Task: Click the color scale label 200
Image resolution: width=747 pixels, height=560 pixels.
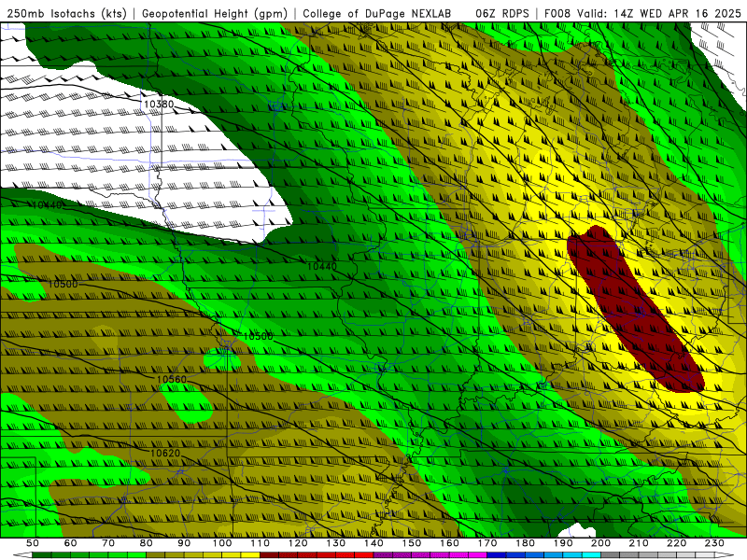Action: click(601, 543)
